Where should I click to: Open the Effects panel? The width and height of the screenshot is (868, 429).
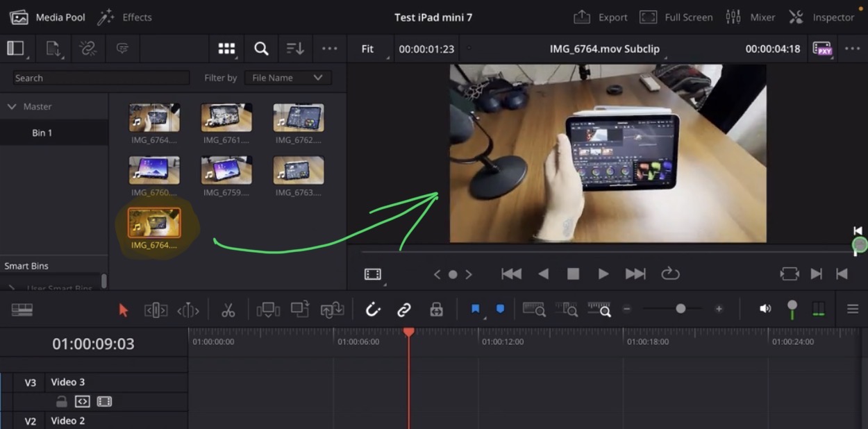coord(125,17)
